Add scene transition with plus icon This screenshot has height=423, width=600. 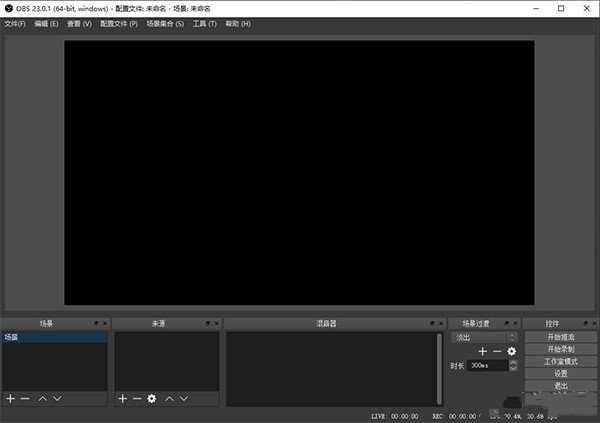click(482, 351)
